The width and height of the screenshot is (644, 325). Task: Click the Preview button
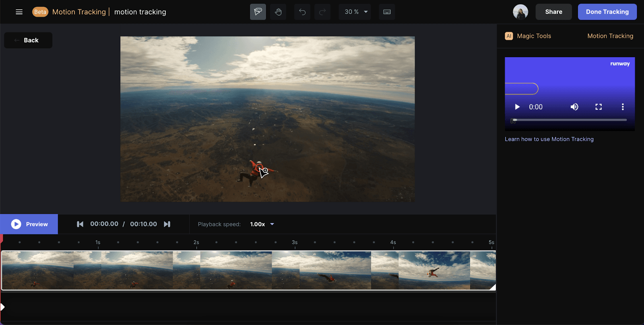pyautogui.click(x=29, y=224)
